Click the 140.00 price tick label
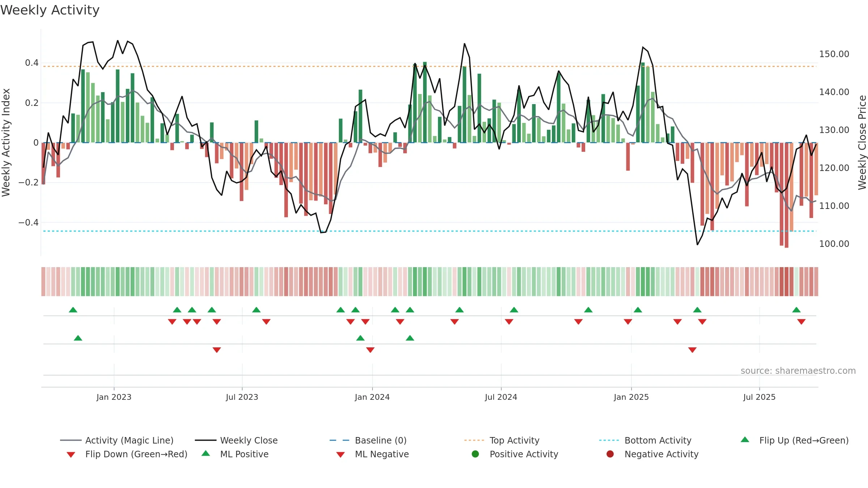 coord(834,92)
